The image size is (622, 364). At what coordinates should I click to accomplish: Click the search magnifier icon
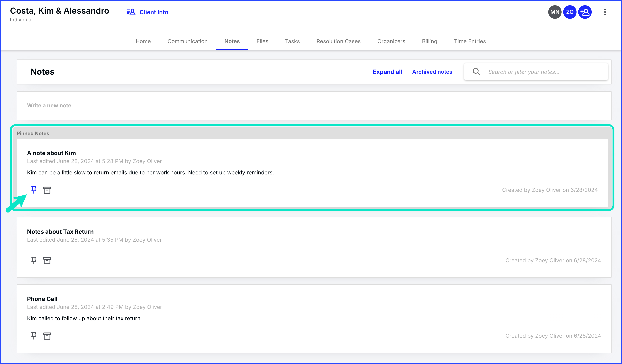click(x=476, y=72)
